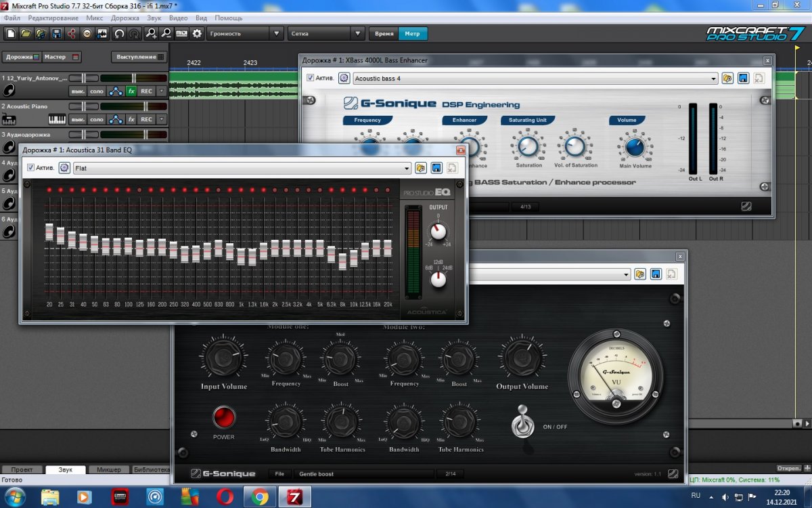Click the open preset folder icon in tube plugin window
Screen dimensions: 812x508
pos(640,274)
